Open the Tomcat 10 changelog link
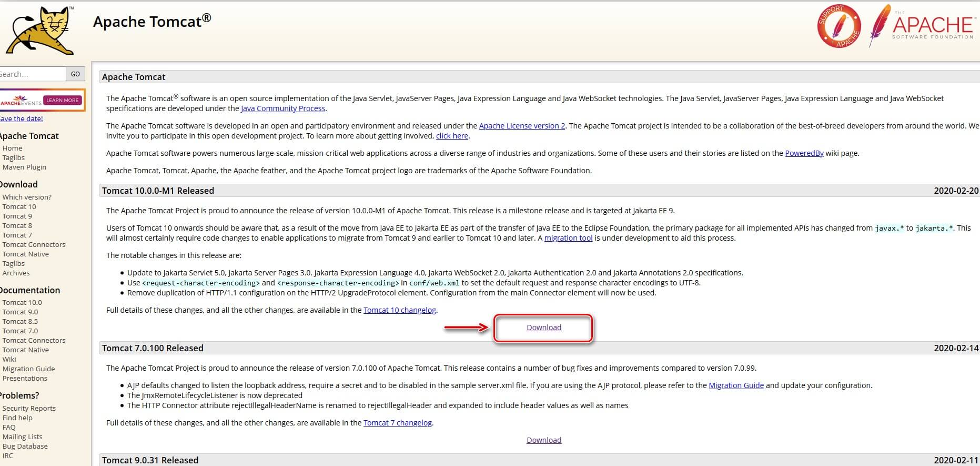 click(x=400, y=310)
